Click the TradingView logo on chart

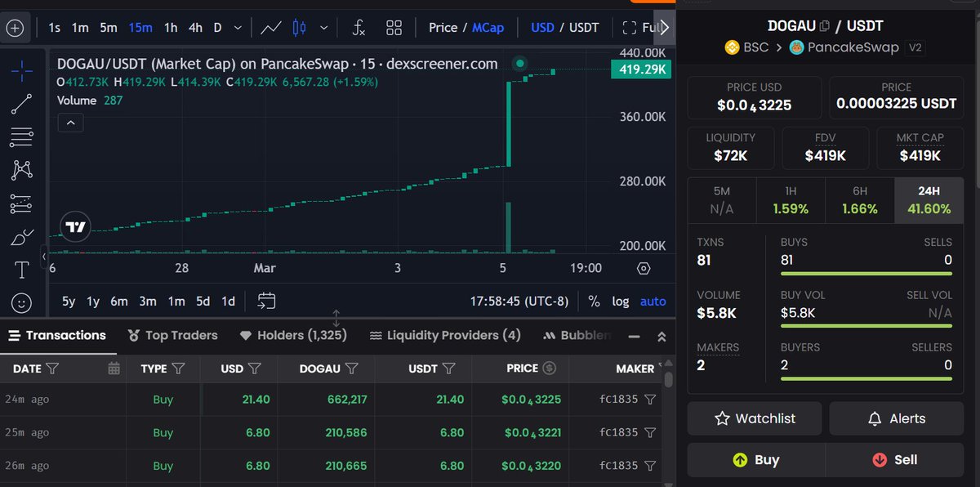tap(75, 227)
